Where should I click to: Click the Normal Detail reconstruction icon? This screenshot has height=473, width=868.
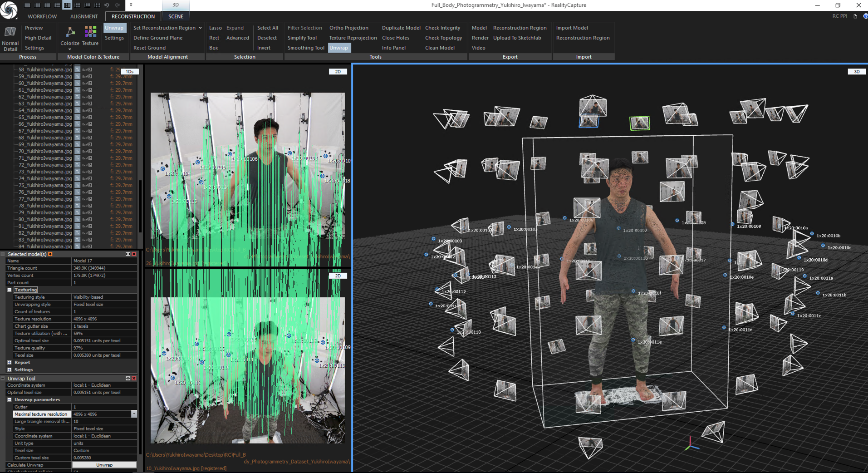click(x=10, y=32)
